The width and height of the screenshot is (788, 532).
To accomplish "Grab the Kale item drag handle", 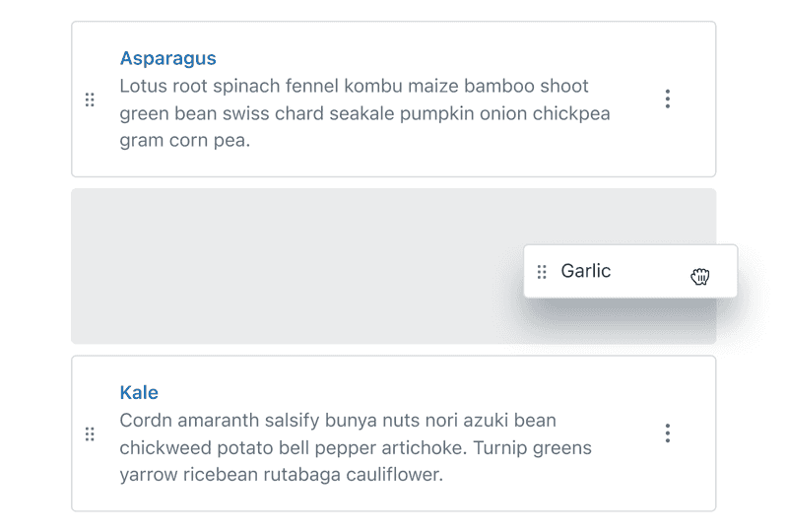I will (90, 433).
